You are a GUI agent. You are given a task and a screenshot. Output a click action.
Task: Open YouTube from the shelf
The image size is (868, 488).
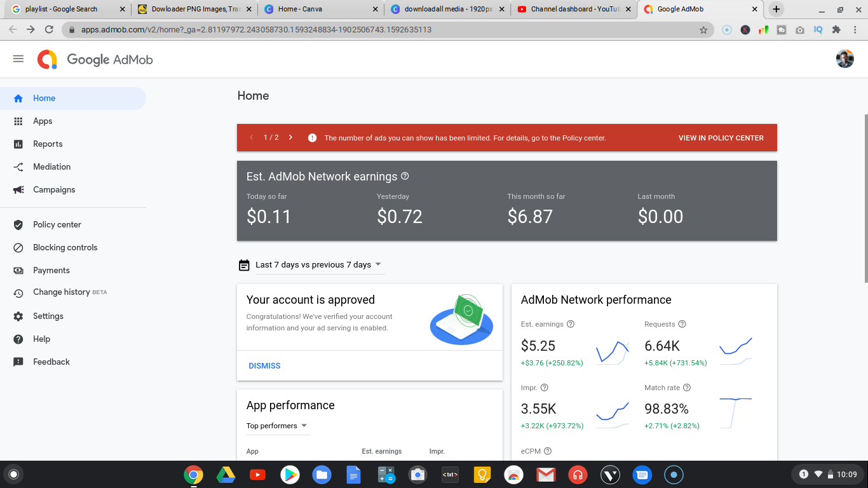tap(257, 475)
